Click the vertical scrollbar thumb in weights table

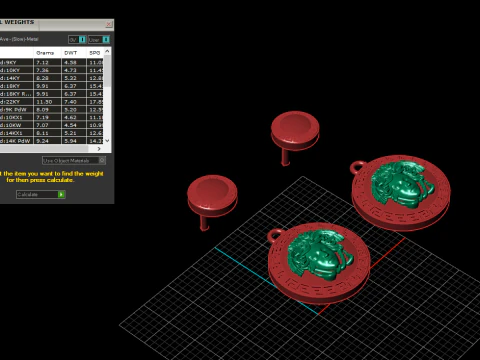coord(107,71)
